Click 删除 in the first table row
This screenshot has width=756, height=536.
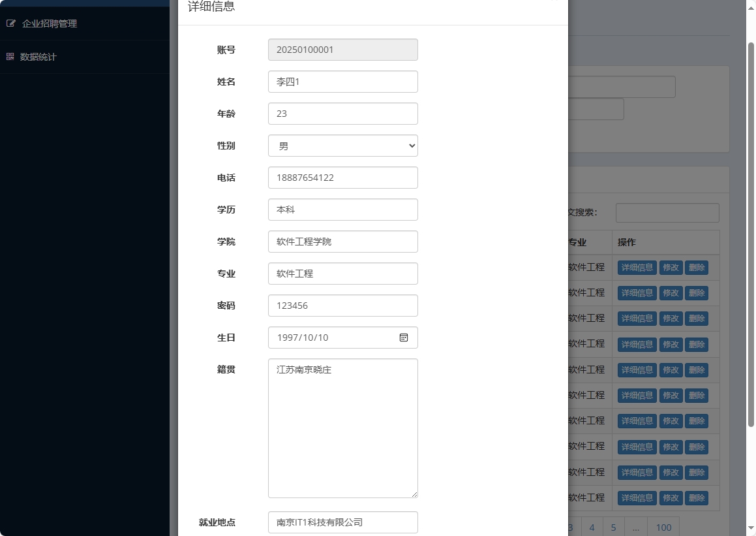(x=696, y=267)
